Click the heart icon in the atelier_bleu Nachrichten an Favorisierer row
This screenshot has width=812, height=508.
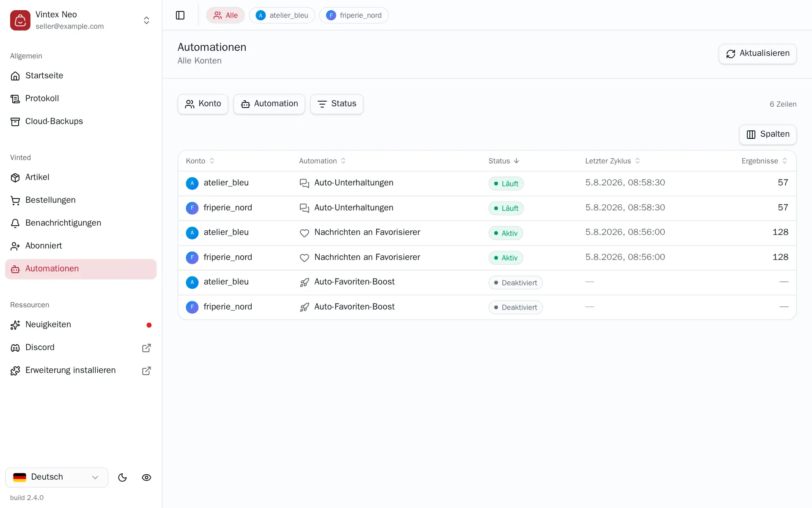coord(304,233)
